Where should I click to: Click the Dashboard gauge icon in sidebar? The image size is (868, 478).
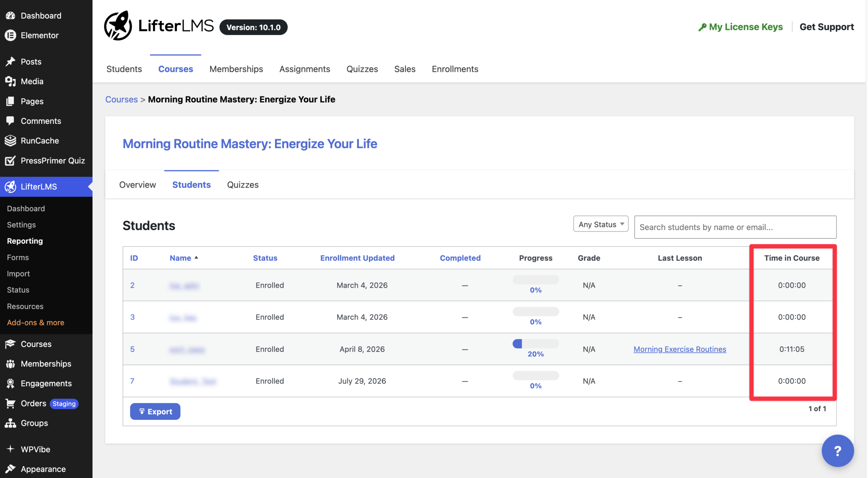(11, 16)
